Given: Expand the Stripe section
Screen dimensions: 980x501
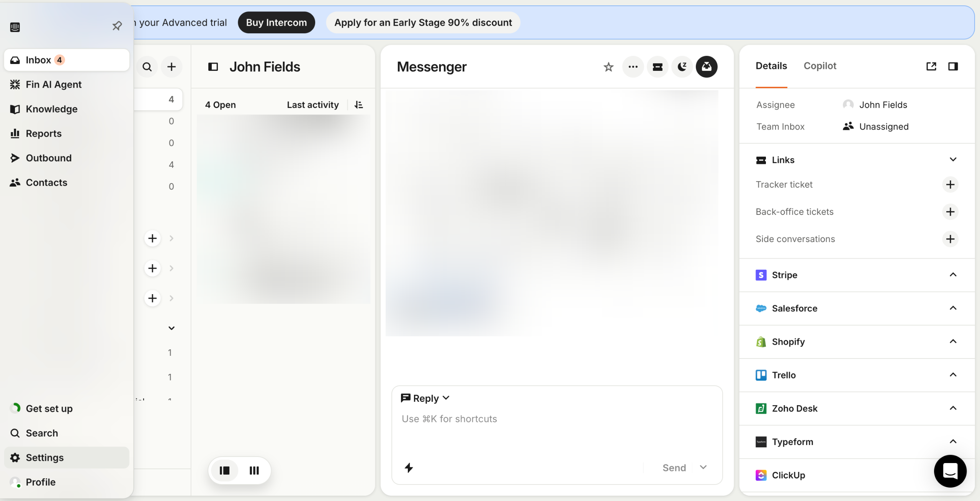Looking at the screenshot, I should [953, 275].
